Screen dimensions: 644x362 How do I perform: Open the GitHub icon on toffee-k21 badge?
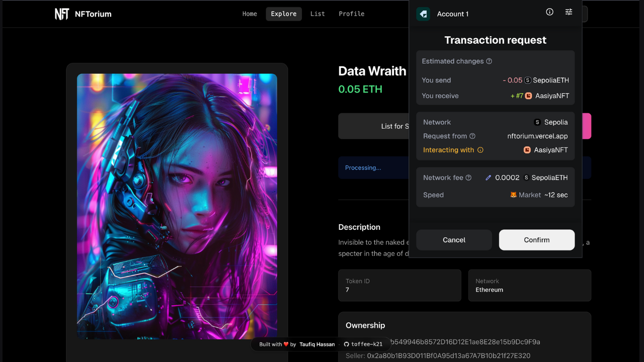click(346, 344)
